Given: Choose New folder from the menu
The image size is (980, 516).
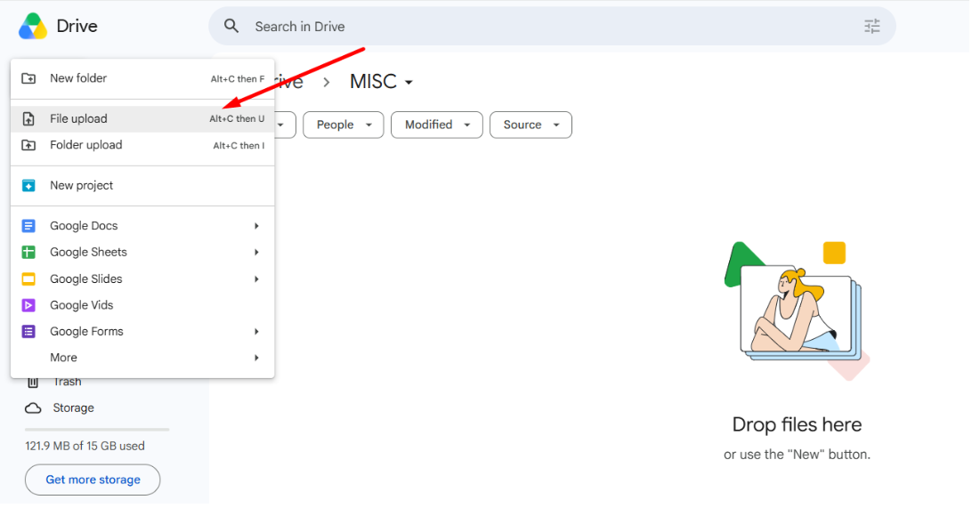Looking at the screenshot, I should 142,78.
